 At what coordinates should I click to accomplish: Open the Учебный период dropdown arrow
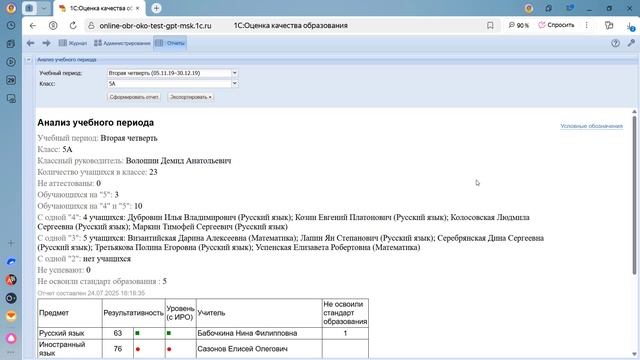click(235, 73)
